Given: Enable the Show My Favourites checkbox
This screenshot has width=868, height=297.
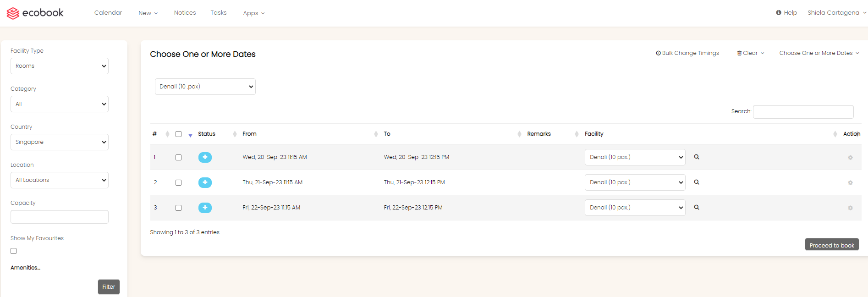Looking at the screenshot, I should (x=14, y=251).
